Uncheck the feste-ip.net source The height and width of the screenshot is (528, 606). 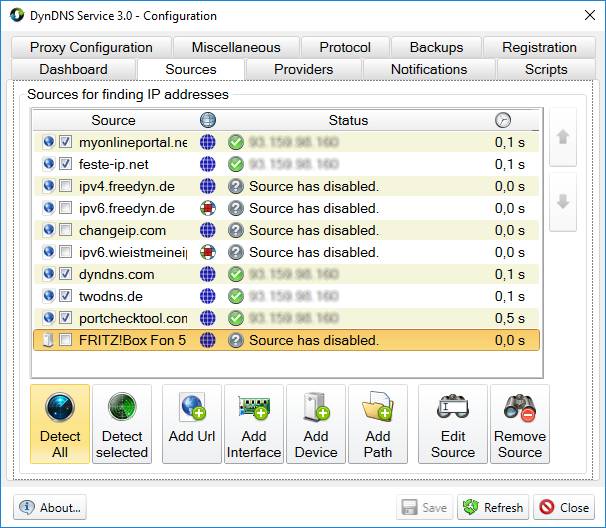coord(65,164)
